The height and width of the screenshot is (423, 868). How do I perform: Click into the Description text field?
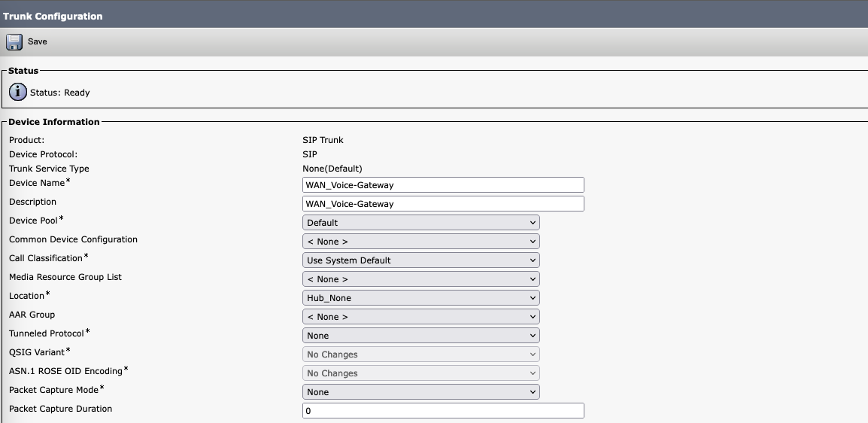(x=443, y=204)
